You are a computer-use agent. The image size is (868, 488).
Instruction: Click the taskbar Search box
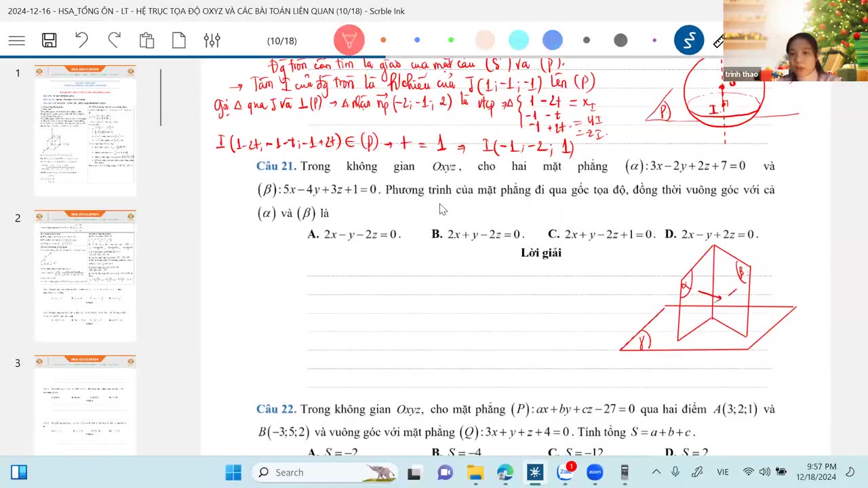pos(325,472)
